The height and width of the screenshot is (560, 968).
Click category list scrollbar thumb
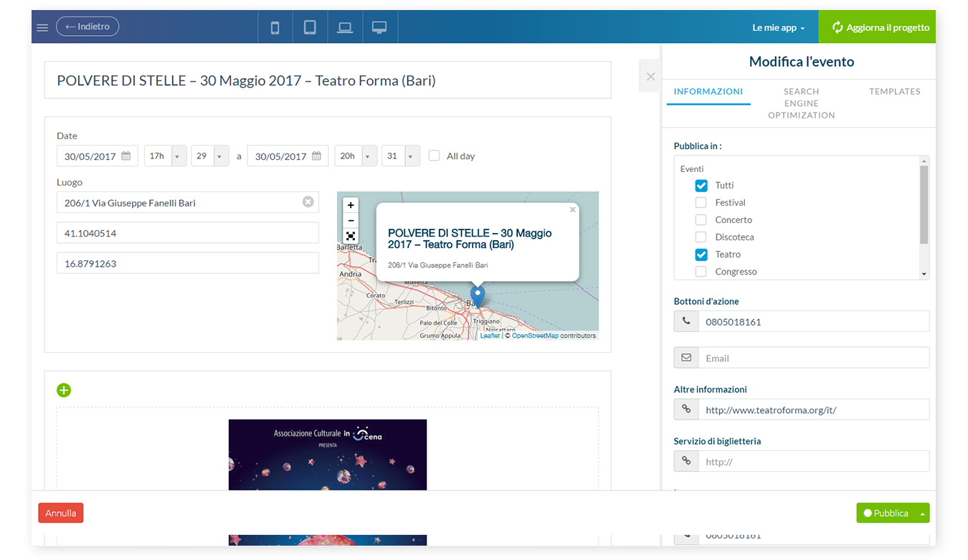[x=924, y=204]
